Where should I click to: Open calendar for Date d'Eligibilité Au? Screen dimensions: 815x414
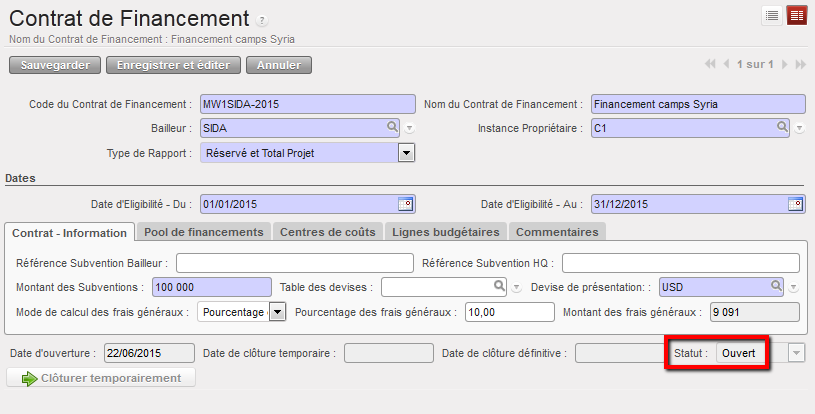pos(795,204)
